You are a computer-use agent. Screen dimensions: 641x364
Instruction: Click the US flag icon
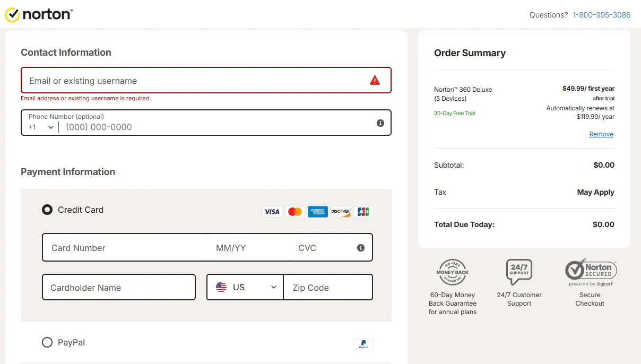222,287
